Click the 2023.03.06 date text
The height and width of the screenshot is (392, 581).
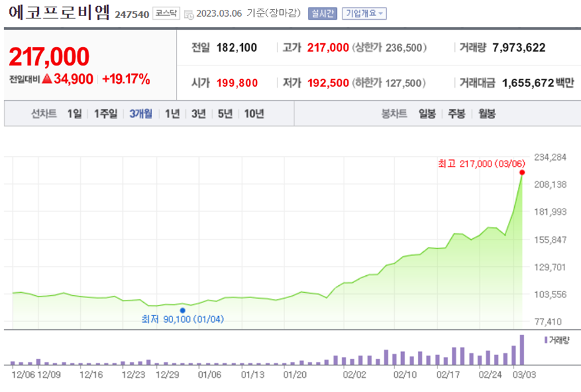(219, 14)
